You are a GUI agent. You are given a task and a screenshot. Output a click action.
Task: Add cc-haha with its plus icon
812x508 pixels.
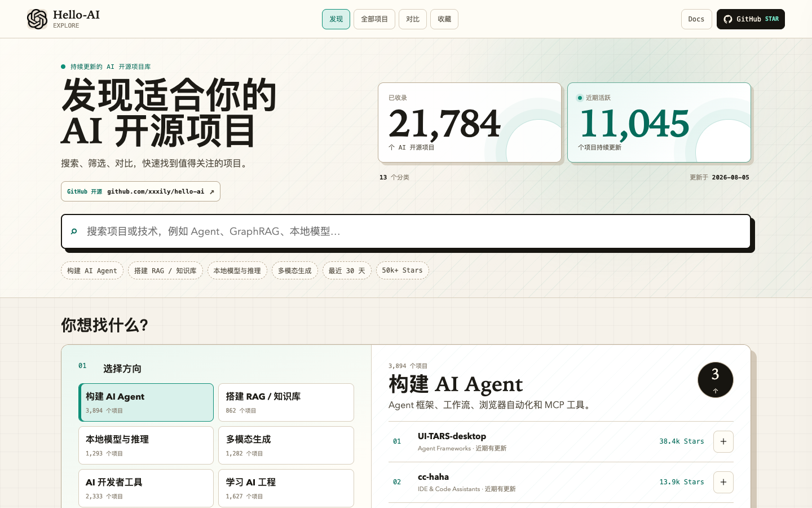click(x=723, y=482)
